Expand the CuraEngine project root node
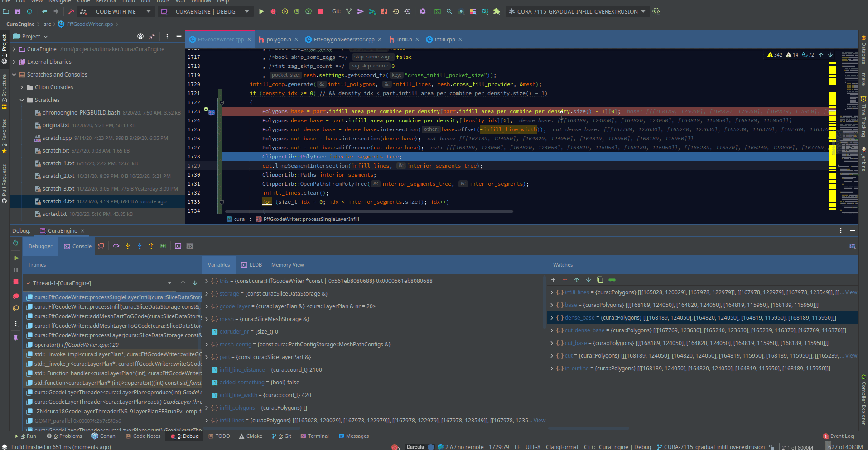This screenshot has height=450, width=868. coord(14,49)
